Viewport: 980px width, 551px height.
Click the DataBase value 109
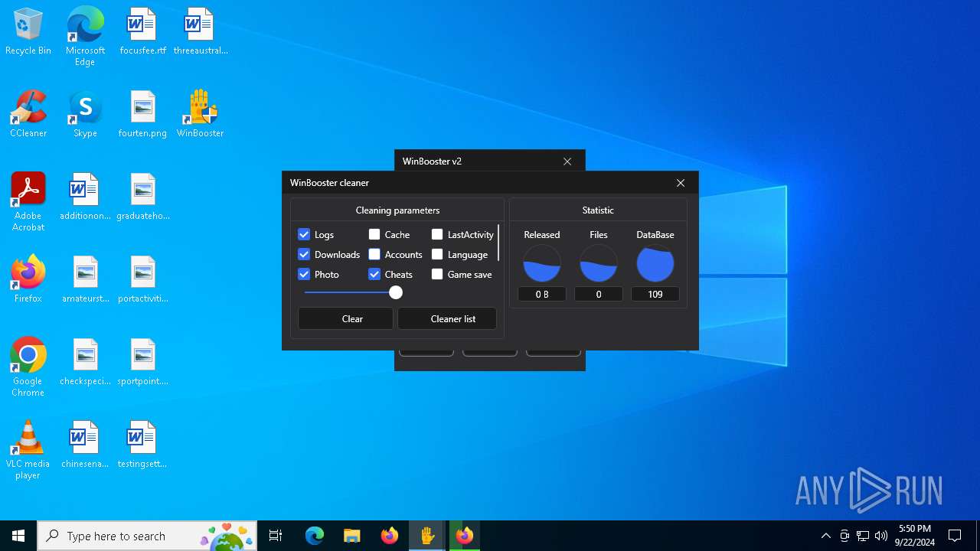coord(655,294)
